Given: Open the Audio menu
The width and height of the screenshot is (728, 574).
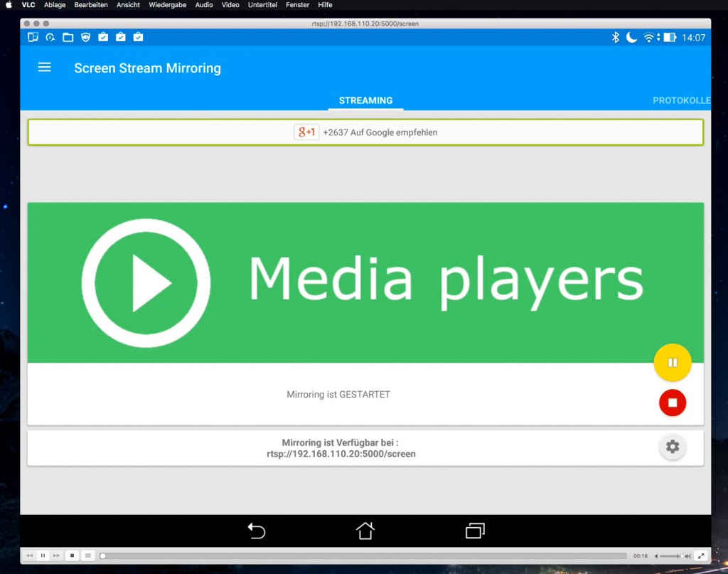Looking at the screenshot, I should [x=204, y=5].
